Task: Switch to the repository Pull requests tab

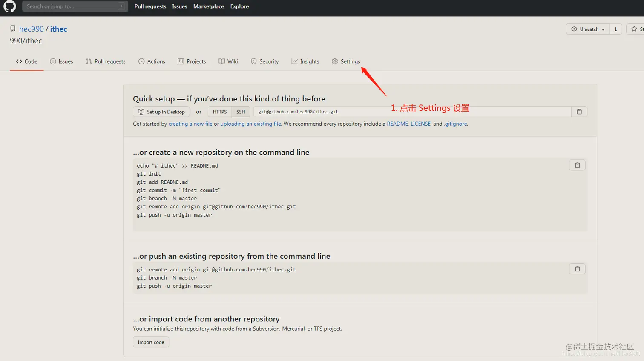Action: (x=106, y=61)
